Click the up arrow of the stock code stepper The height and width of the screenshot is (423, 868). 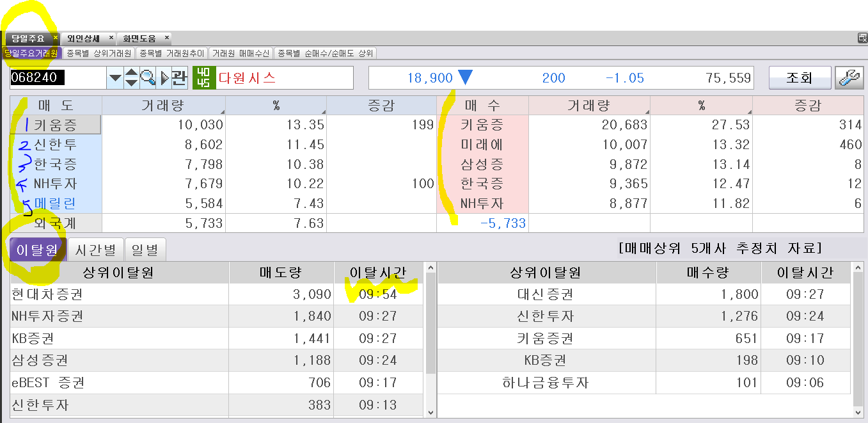pyautogui.click(x=131, y=72)
